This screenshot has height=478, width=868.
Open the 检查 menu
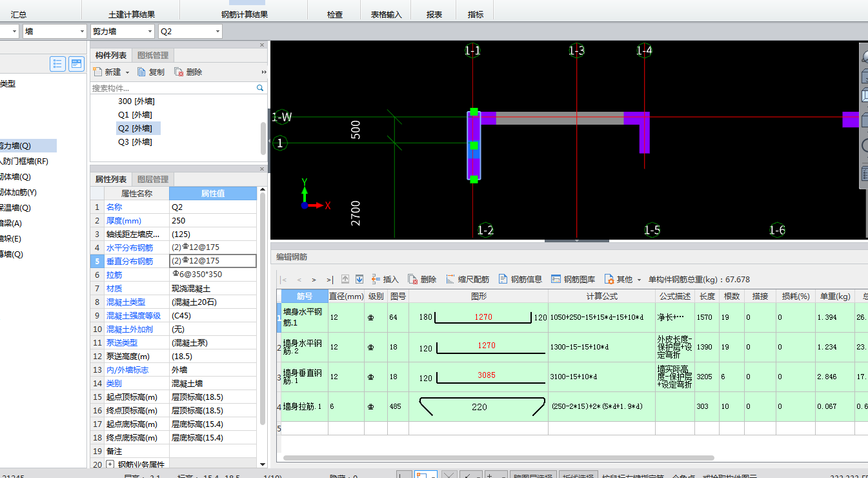[x=335, y=14]
